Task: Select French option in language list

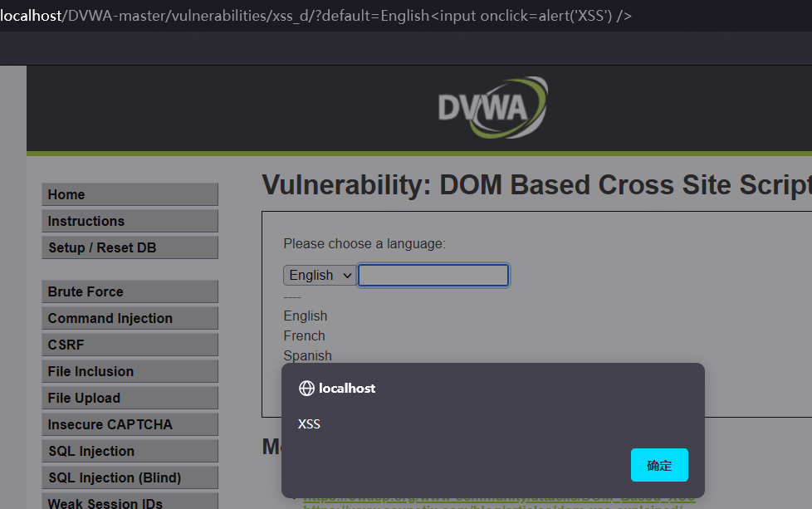Action: click(x=304, y=336)
